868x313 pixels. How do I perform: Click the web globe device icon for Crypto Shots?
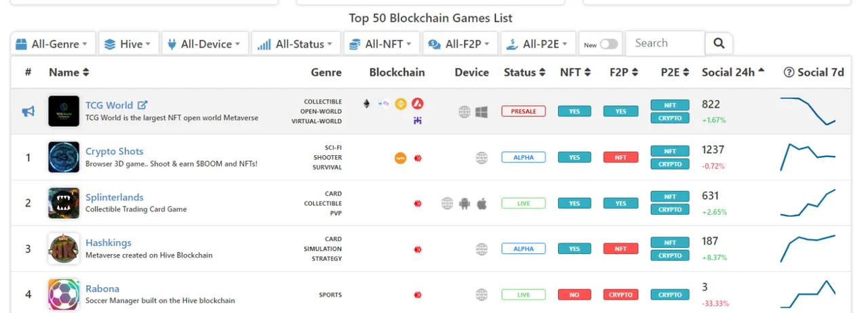[x=481, y=158]
